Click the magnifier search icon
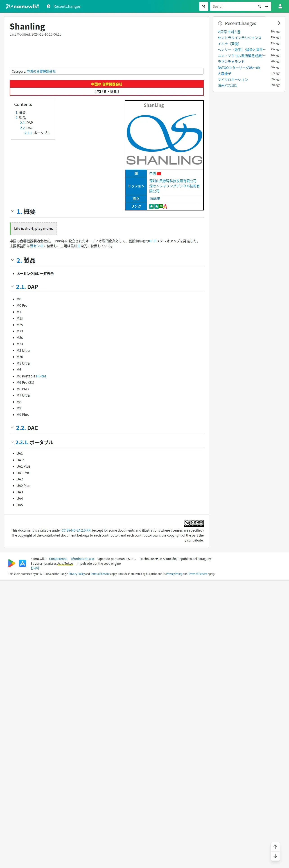Image resolution: width=289 pixels, height=868 pixels. [x=259, y=6]
